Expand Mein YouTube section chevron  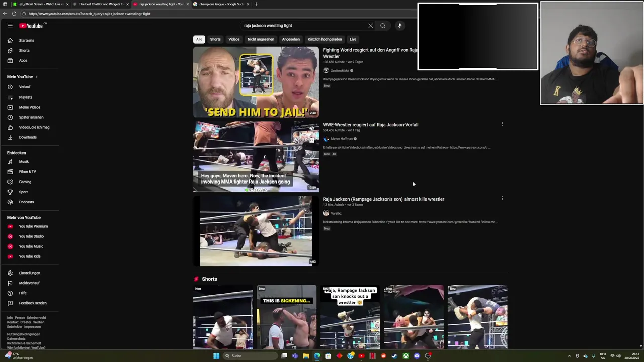pos(37,77)
